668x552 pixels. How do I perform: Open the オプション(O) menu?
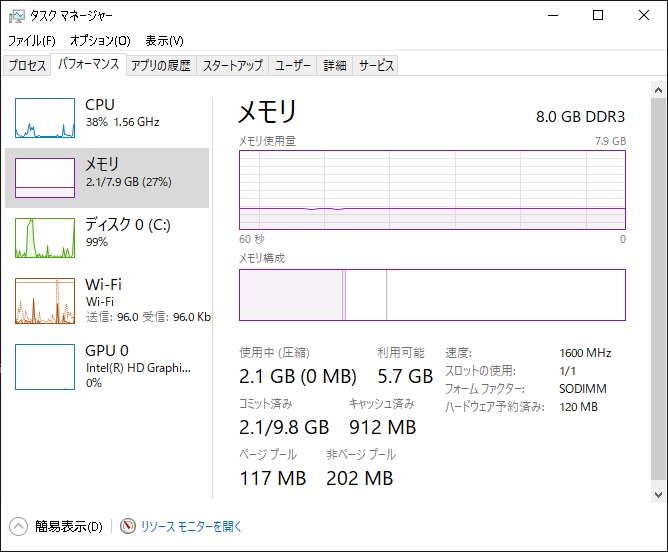click(x=100, y=41)
